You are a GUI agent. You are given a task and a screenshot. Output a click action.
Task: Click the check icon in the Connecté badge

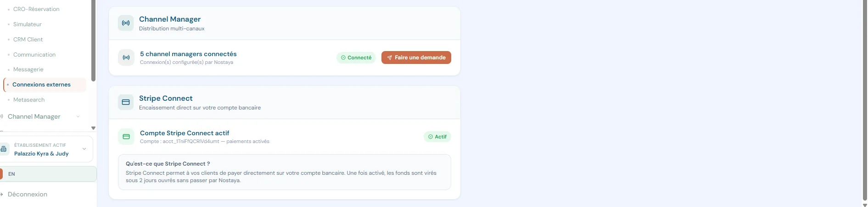[x=343, y=57]
